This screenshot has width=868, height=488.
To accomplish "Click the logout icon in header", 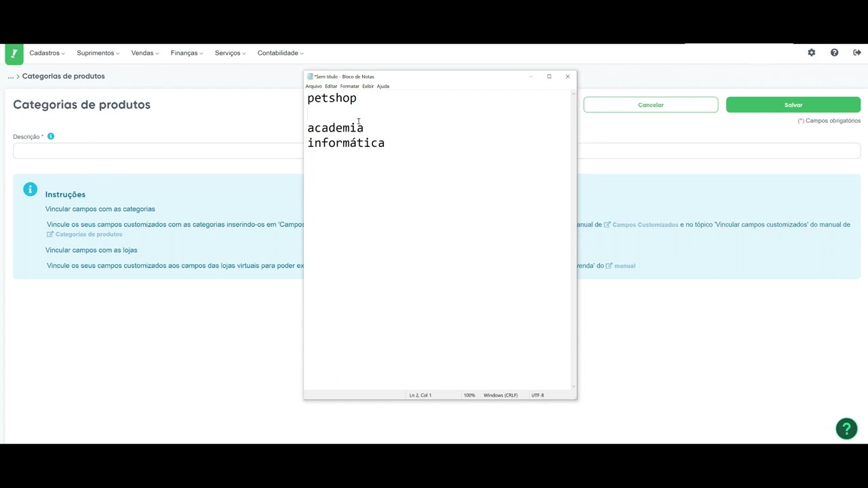I will 857,53.
